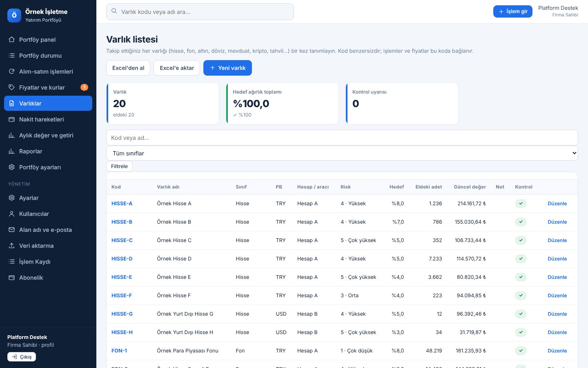Click the control check badge for FON-1
Viewport: 588px width, 368px height.
pos(521,351)
